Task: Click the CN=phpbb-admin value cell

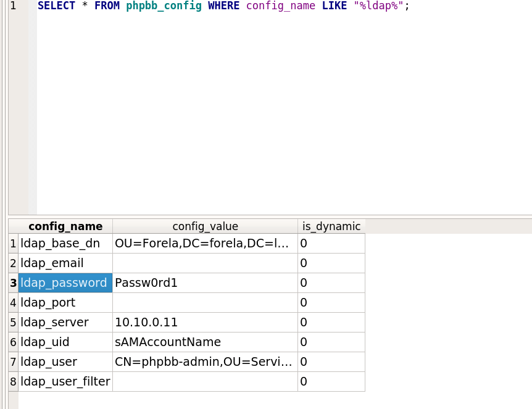Action: click(x=206, y=361)
